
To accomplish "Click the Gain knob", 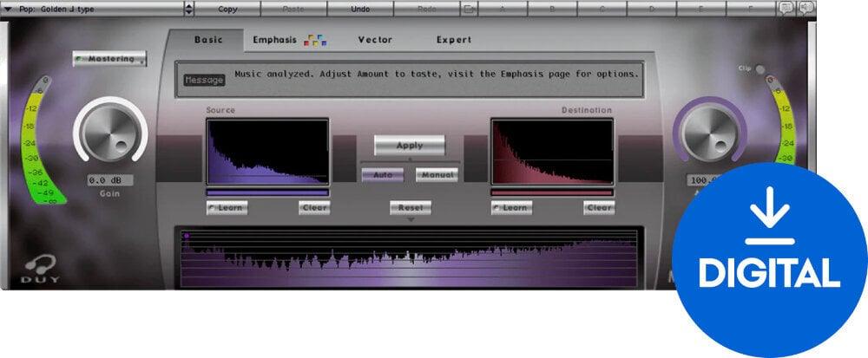I will pos(109,135).
